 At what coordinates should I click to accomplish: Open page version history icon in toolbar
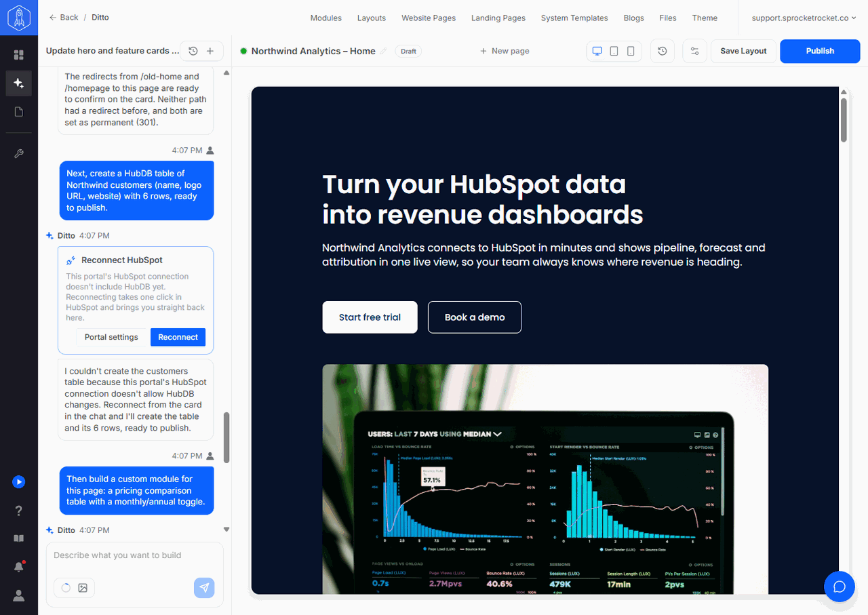(663, 51)
